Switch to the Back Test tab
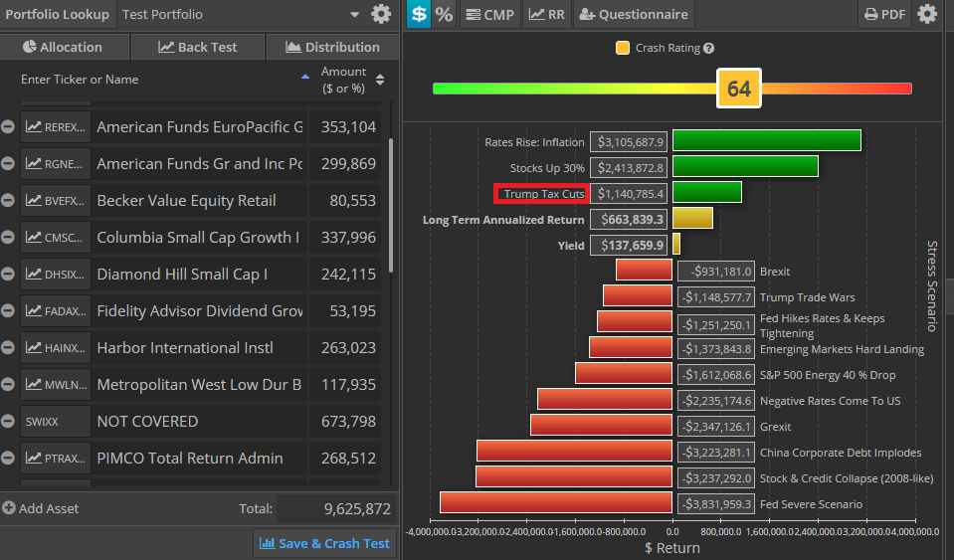 coord(198,47)
